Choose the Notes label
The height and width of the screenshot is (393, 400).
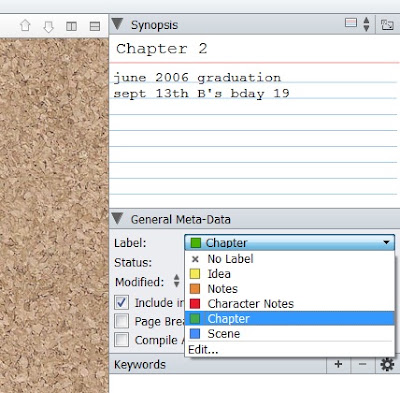[289, 289]
